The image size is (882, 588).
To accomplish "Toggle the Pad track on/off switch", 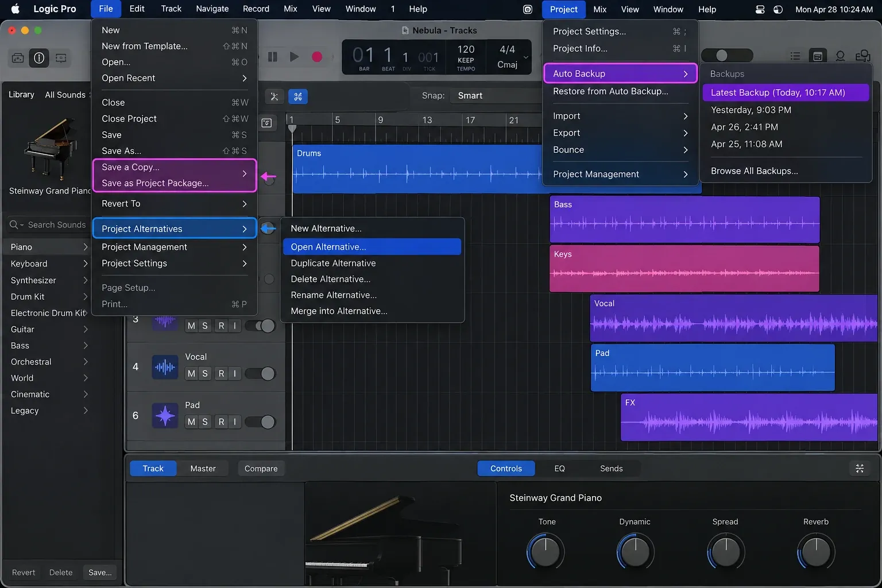I will coord(261,422).
